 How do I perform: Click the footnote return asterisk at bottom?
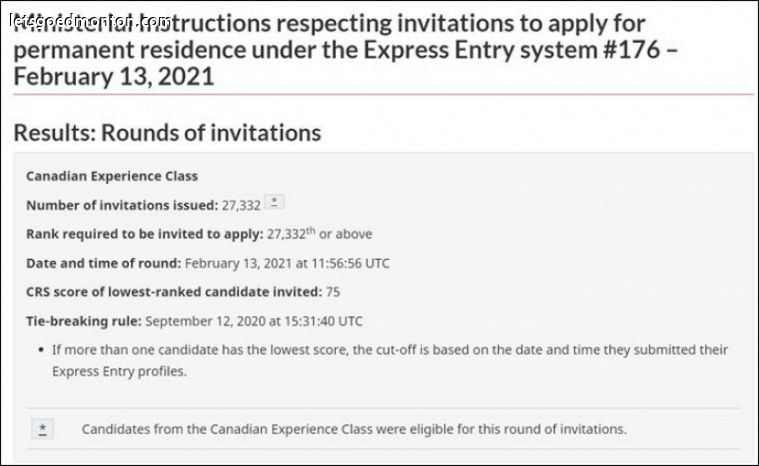43,429
